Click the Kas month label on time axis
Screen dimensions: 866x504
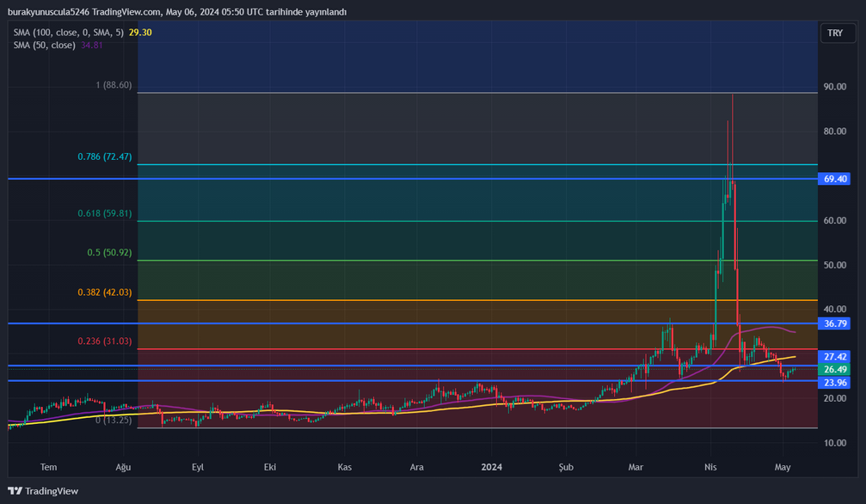pos(345,467)
